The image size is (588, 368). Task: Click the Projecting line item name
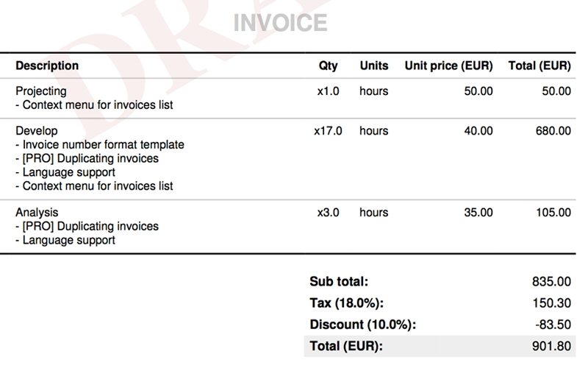[41, 91]
